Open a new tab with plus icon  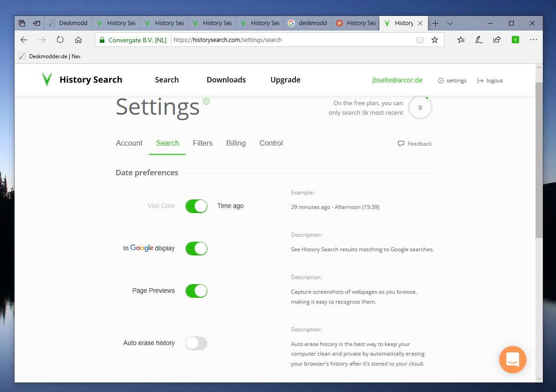pyautogui.click(x=435, y=23)
